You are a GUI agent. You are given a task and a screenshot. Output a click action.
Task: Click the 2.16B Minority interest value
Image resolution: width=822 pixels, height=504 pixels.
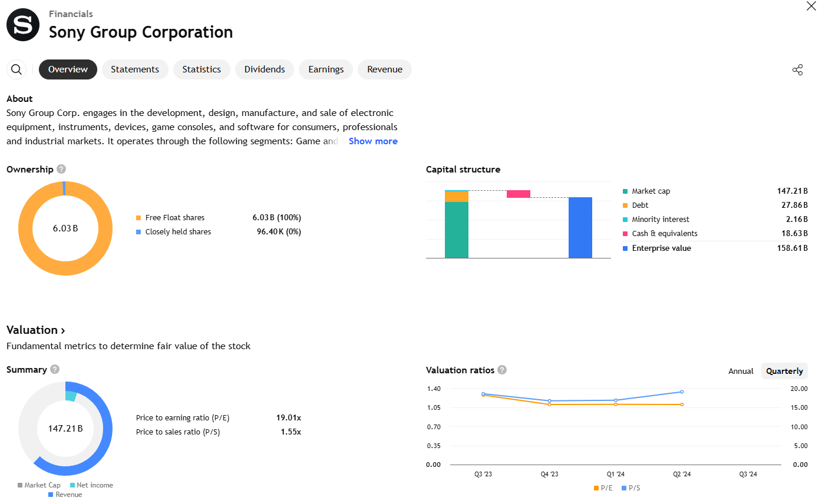click(797, 220)
